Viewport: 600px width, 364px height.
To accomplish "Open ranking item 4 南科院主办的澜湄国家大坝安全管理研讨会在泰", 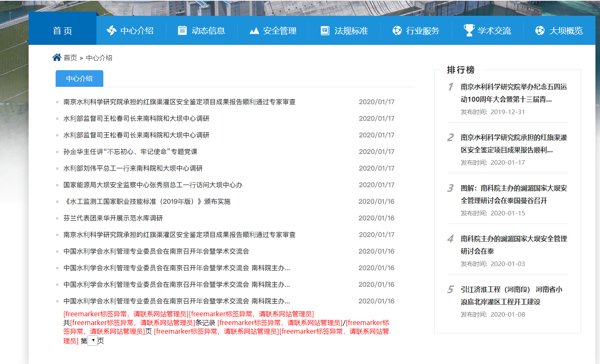I will 514,245.
